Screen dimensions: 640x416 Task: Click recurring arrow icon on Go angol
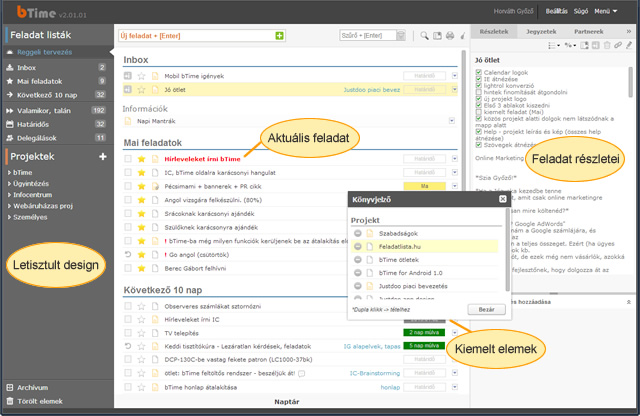(128, 254)
